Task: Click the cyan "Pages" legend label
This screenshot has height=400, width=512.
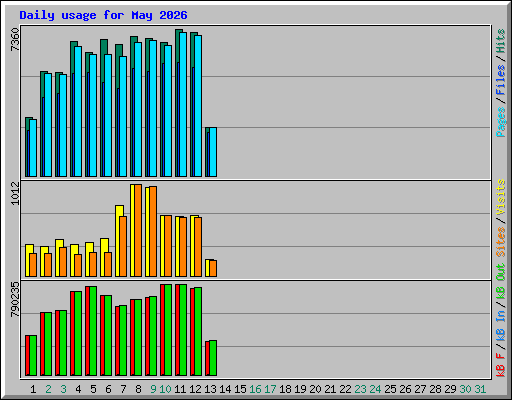Action: point(501,122)
